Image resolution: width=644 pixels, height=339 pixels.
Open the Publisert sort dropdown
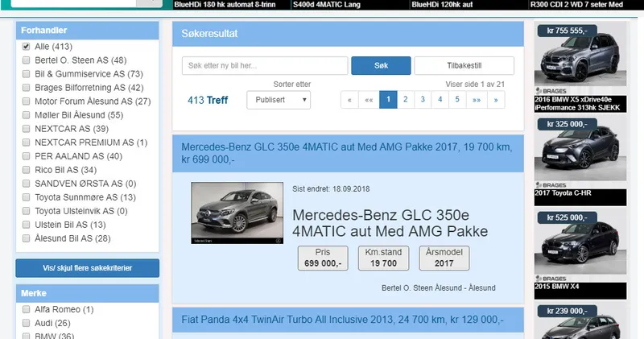(279, 100)
